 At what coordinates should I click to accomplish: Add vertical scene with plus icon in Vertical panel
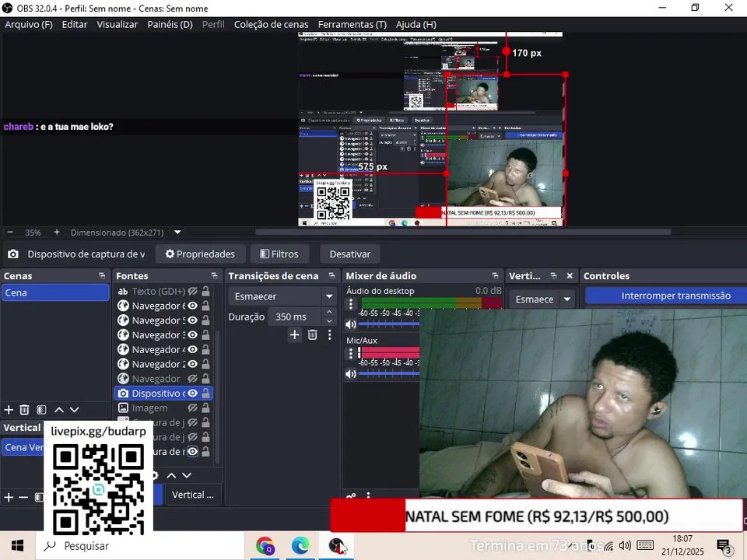(x=9, y=497)
